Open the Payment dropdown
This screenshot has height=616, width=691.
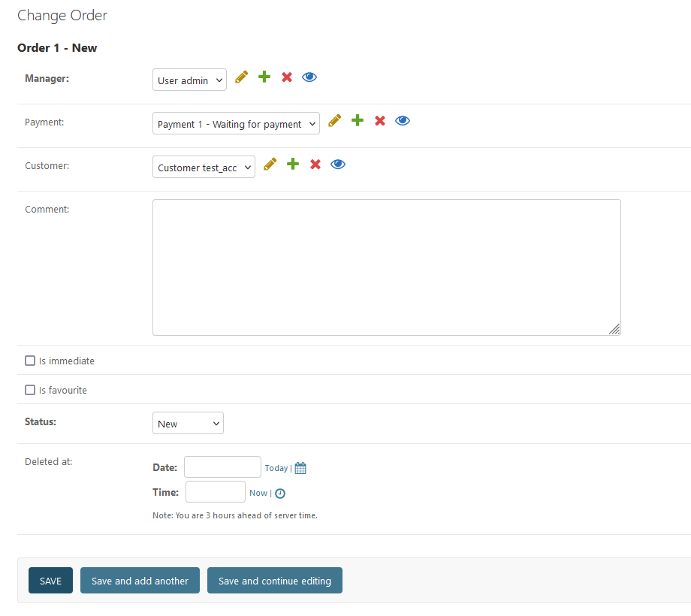coord(236,123)
